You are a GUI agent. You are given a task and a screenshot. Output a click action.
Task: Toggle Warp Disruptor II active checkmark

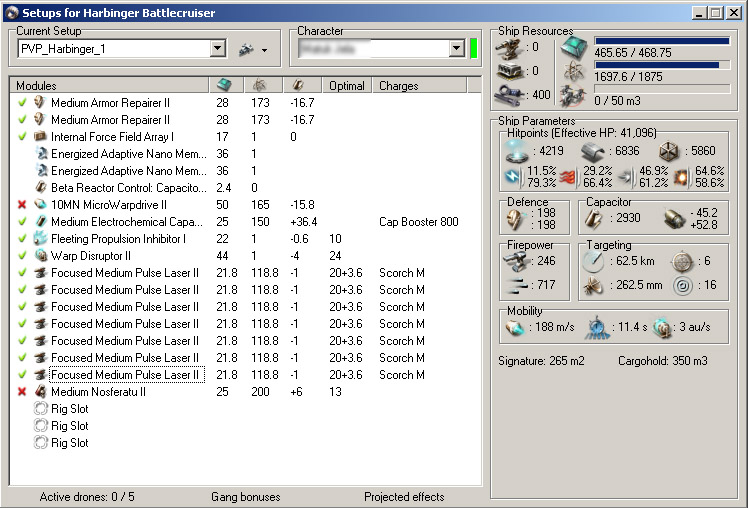coord(22,256)
